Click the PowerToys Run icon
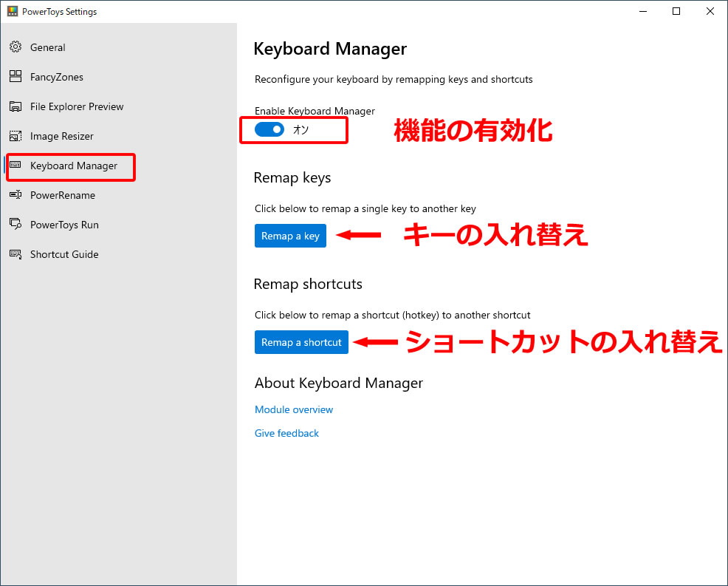 click(16, 224)
